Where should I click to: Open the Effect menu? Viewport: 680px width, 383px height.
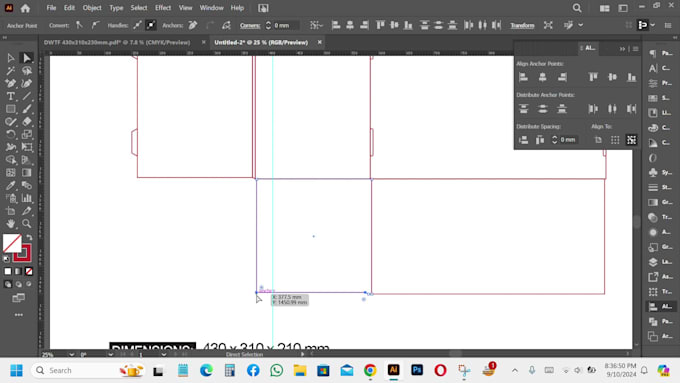coord(163,8)
